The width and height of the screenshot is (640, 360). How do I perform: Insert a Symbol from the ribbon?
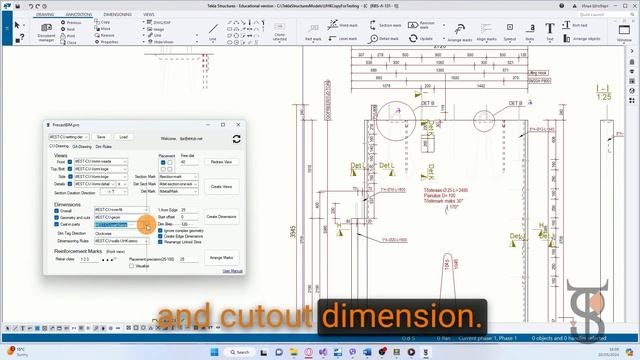(509, 32)
